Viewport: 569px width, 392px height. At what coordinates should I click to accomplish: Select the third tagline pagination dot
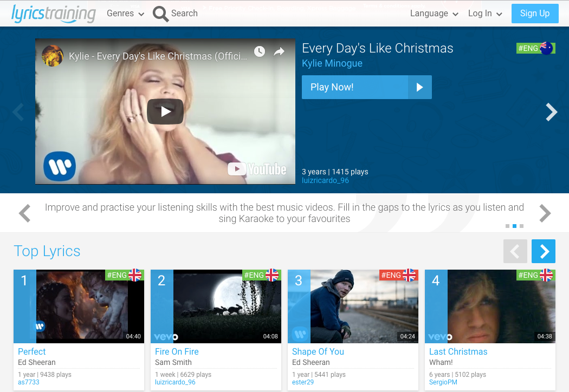(x=521, y=226)
